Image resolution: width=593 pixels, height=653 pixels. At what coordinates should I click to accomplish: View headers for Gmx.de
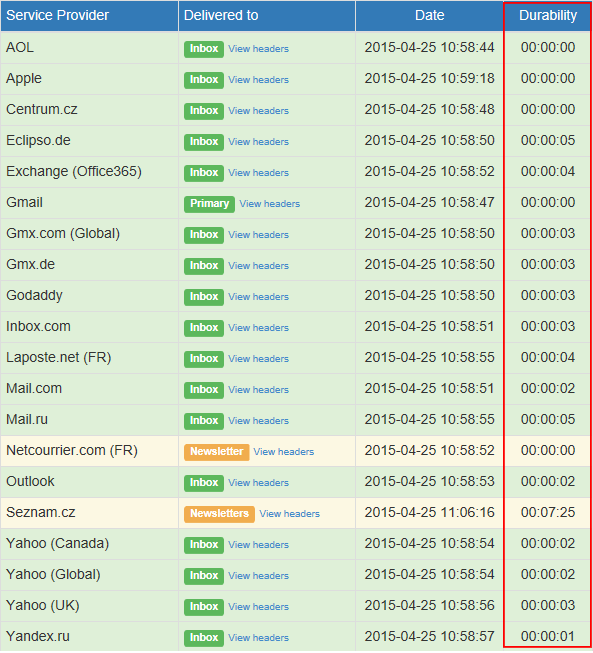pyautogui.click(x=258, y=266)
